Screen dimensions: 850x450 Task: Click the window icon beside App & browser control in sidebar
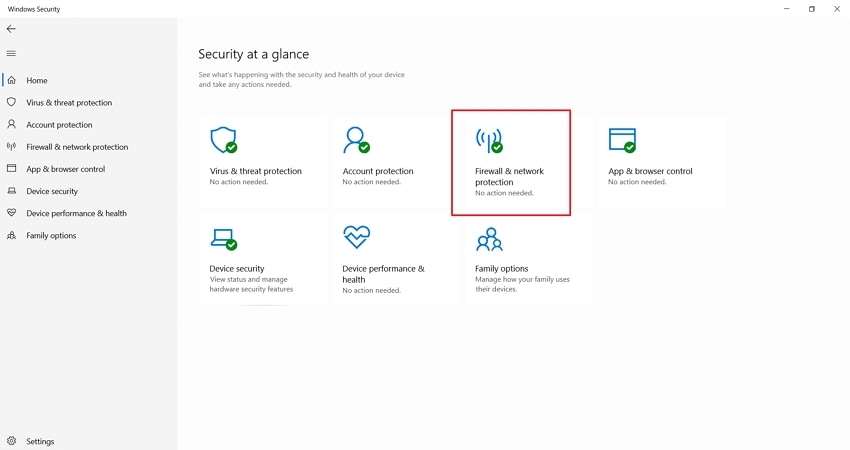[11, 169]
